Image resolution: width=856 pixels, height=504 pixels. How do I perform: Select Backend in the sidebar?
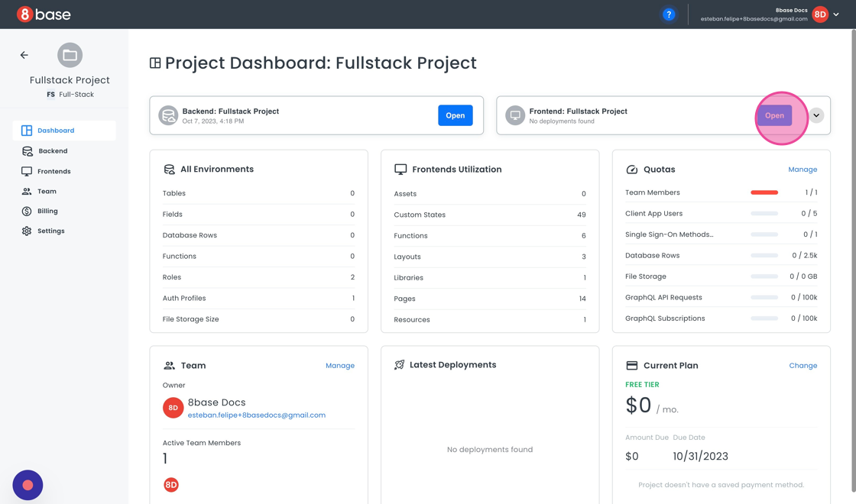[53, 151]
